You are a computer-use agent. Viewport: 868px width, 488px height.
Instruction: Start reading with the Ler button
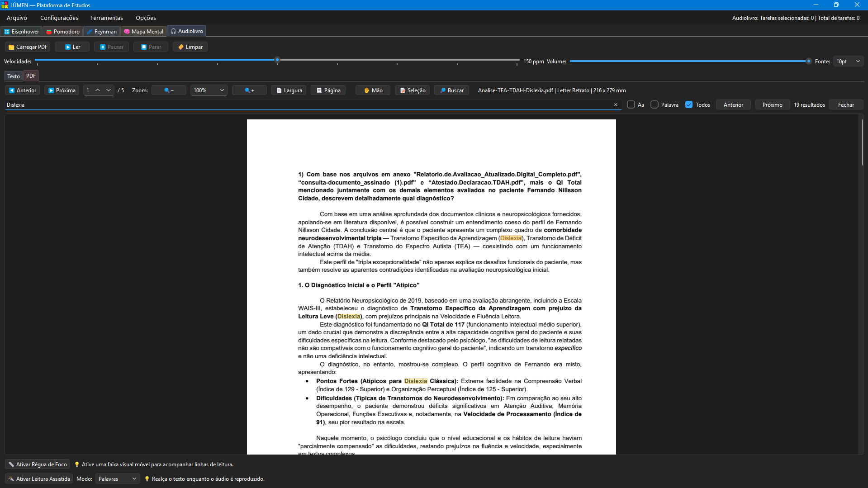tap(72, 47)
